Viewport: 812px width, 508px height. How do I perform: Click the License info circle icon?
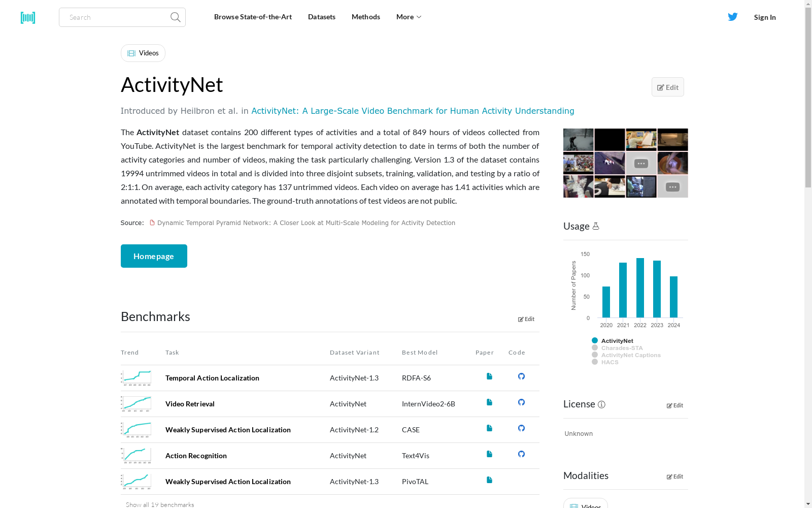pos(601,404)
